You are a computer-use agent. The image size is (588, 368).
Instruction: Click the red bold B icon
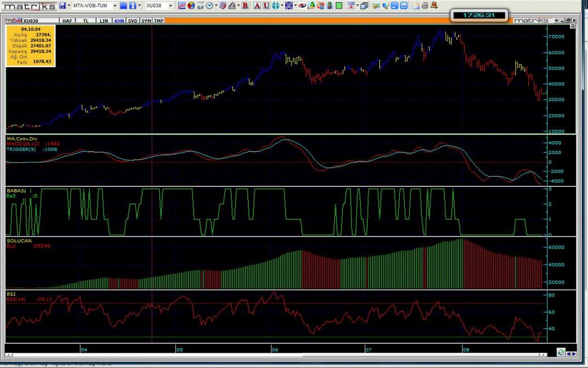(245, 5)
